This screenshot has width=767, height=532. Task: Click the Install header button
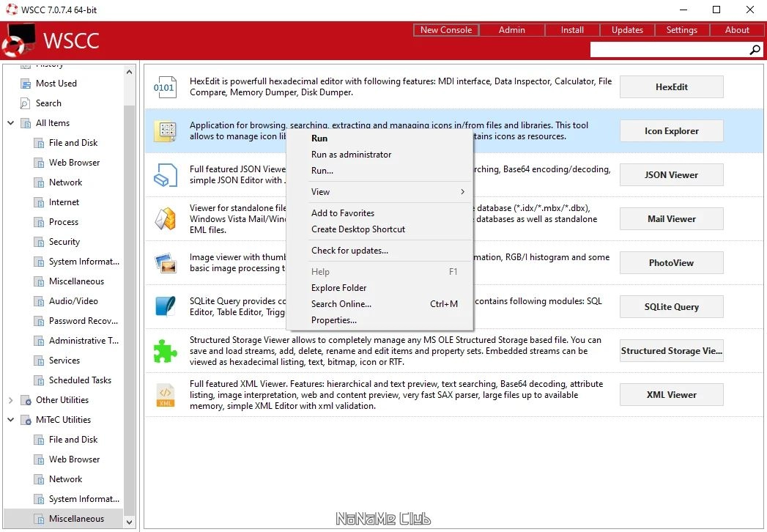click(572, 30)
